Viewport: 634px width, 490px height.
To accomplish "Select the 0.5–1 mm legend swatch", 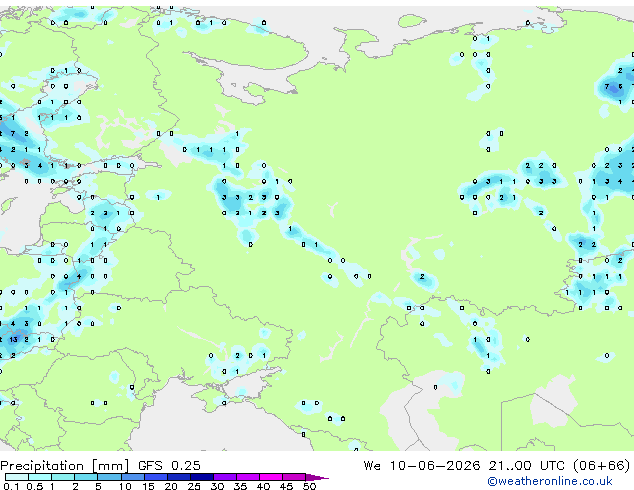I will pos(40,477).
